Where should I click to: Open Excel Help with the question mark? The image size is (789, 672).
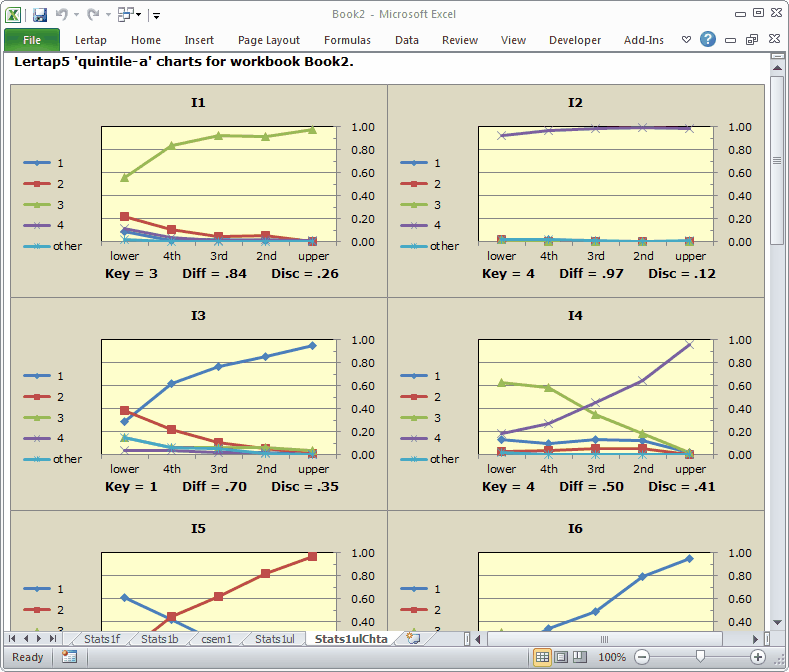click(707, 39)
